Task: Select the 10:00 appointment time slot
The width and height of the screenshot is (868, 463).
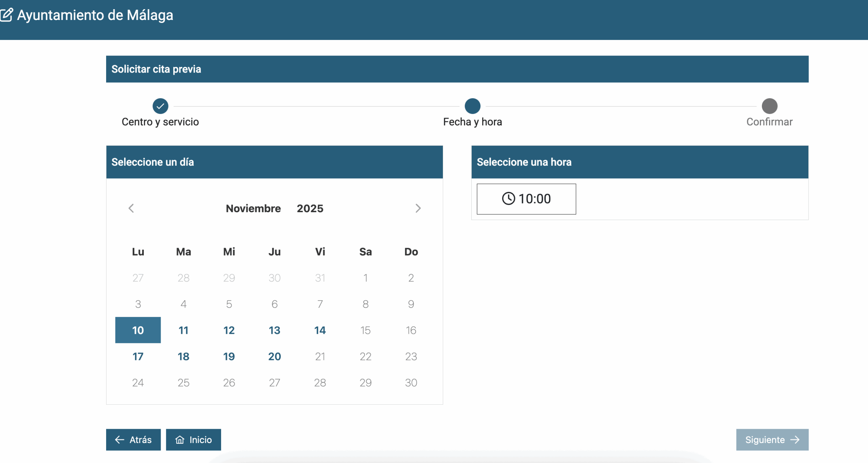Action: [526, 199]
